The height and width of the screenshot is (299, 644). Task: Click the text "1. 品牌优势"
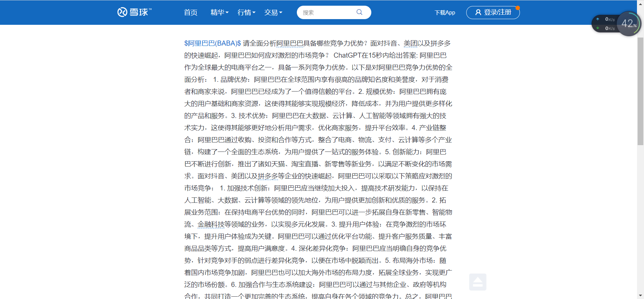click(231, 79)
